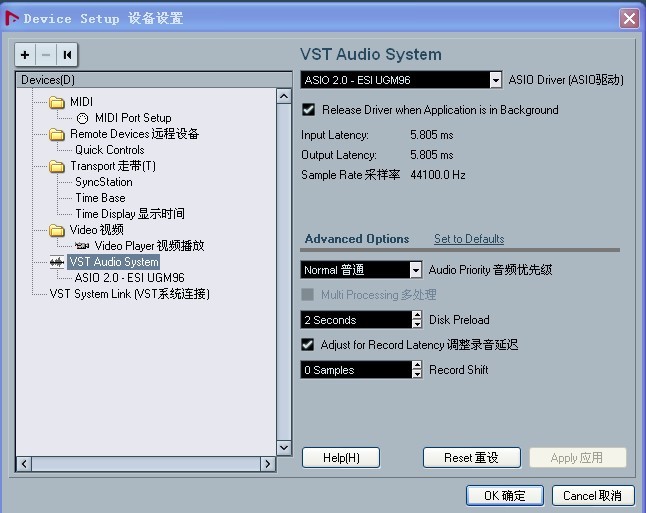Click the Reset to first icon beside minus
This screenshot has width=646, height=513.
point(67,55)
